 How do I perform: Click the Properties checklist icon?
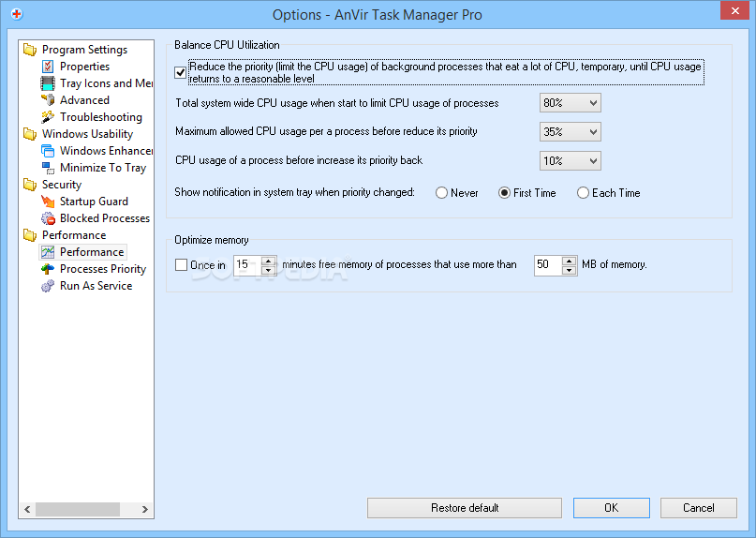point(48,67)
